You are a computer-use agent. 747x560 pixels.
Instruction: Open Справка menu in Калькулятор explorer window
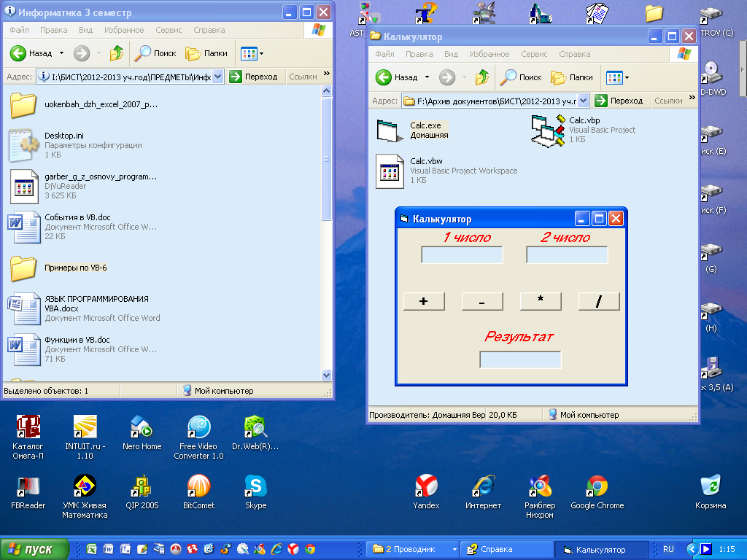tap(575, 54)
